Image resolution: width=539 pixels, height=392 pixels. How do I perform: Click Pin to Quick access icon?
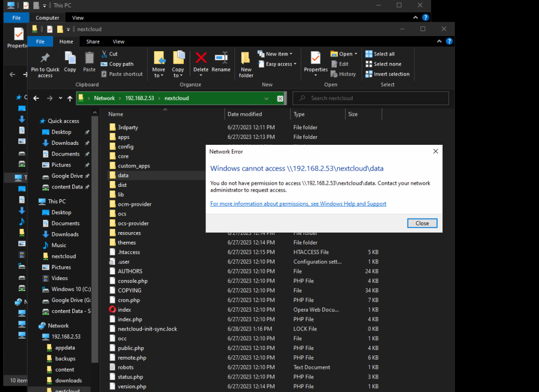click(45, 58)
